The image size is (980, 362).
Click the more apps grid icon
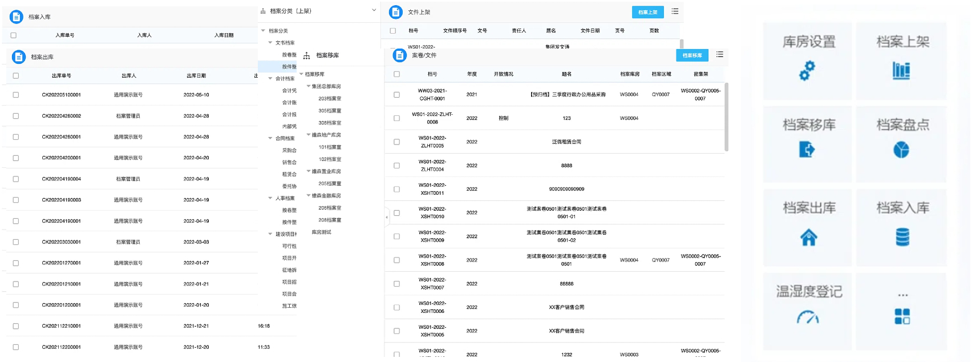pos(902,316)
